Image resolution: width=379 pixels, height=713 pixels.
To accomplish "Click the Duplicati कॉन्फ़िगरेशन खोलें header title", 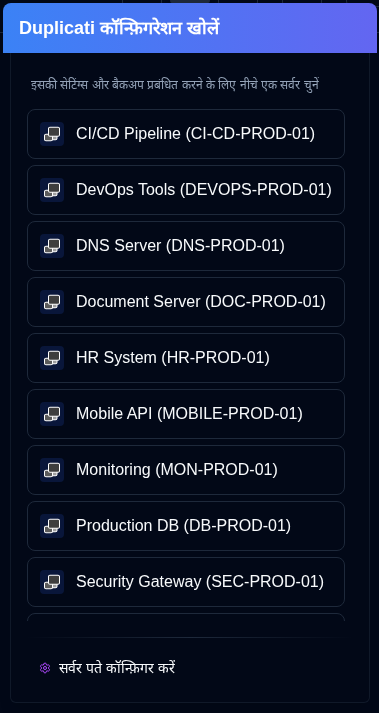I will coord(119,28).
